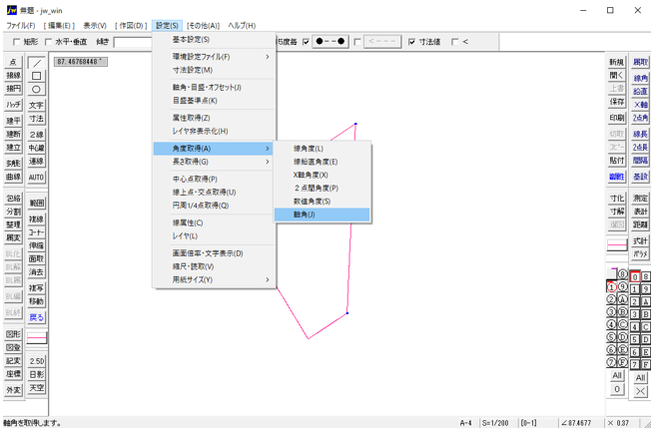Select the circle (○) drawing tool

click(36, 89)
